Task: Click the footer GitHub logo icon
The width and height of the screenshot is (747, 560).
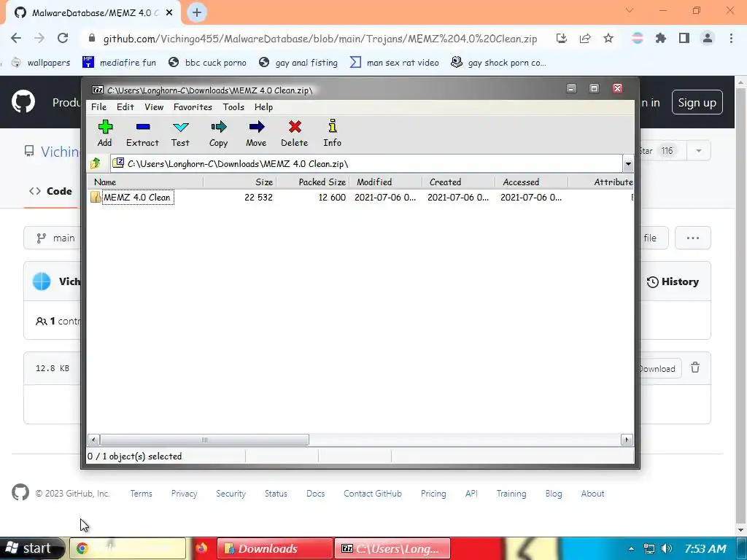Action: 20,492
